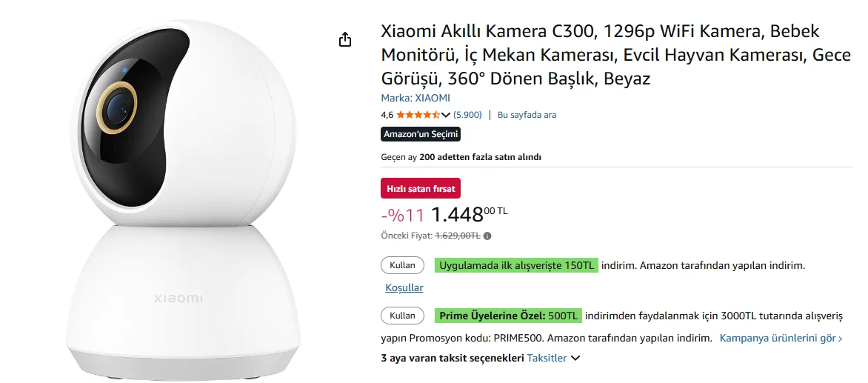The width and height of the screenshot is (868, 383).
Task: Expand the 'Taksitler' installment dropdown
Action: tap(553, 358)
